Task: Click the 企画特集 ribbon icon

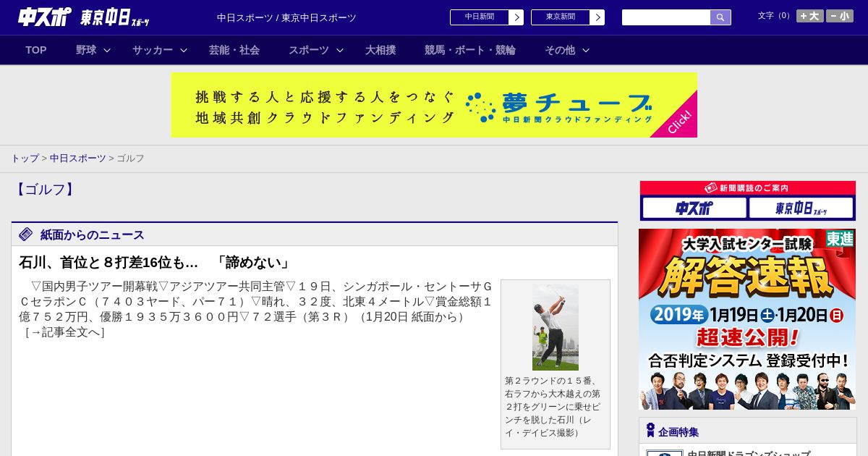Action: [x=650, y=431]
